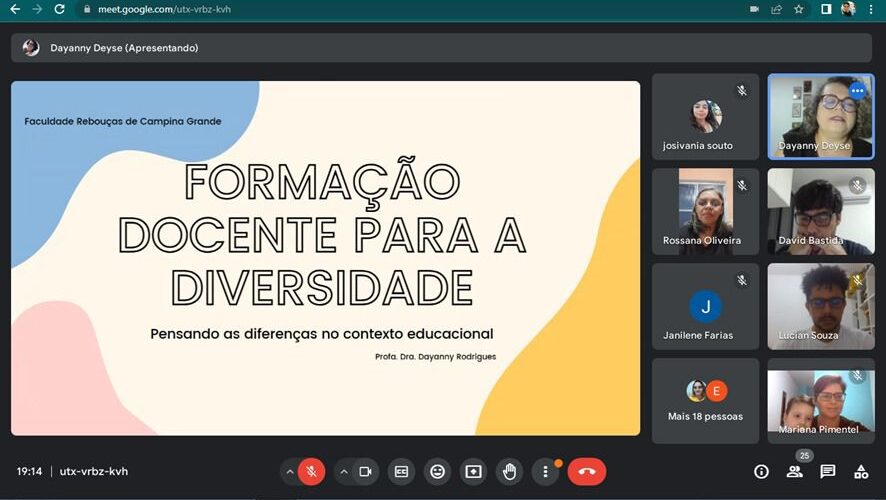Open the emoji reactions button
Screen dimensions: 886x500
coord(437,471)
